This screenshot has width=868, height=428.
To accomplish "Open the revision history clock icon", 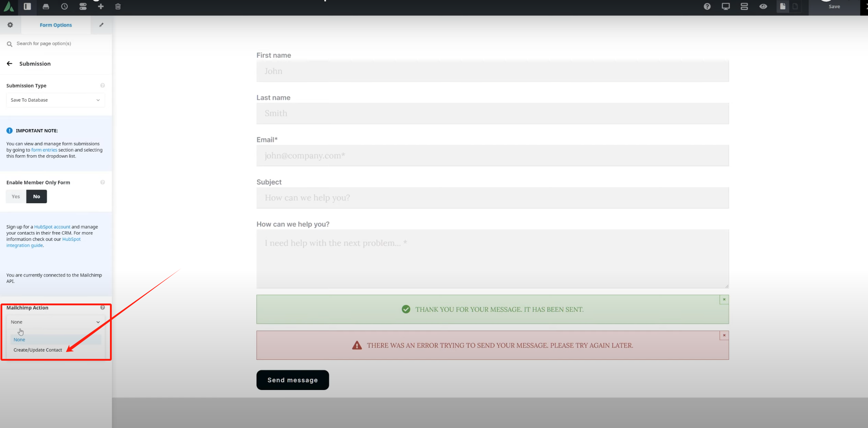I will [x=64, y=7].
